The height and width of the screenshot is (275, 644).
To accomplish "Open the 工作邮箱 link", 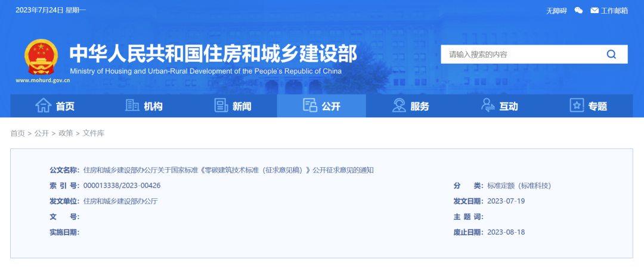I will (x=614, y=11).
